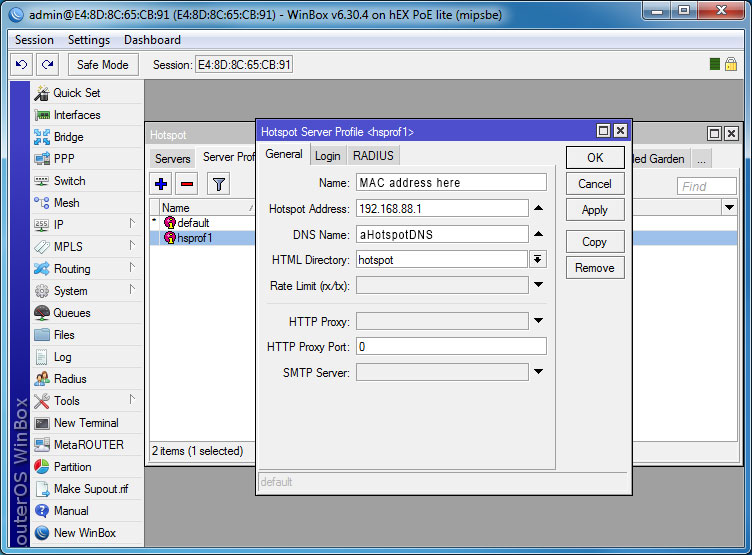Click the Apply button
This screenshot has width=752, height=555.
(595, 210)
